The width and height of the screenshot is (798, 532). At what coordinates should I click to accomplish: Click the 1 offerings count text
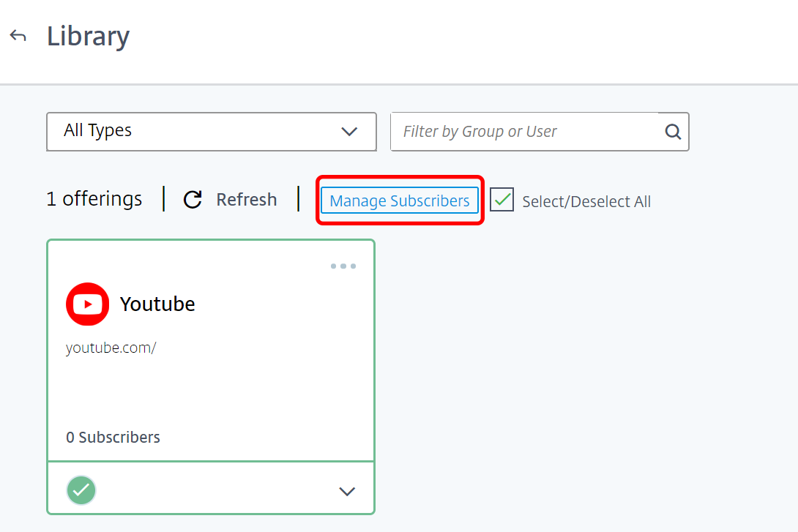click(94, 199)
